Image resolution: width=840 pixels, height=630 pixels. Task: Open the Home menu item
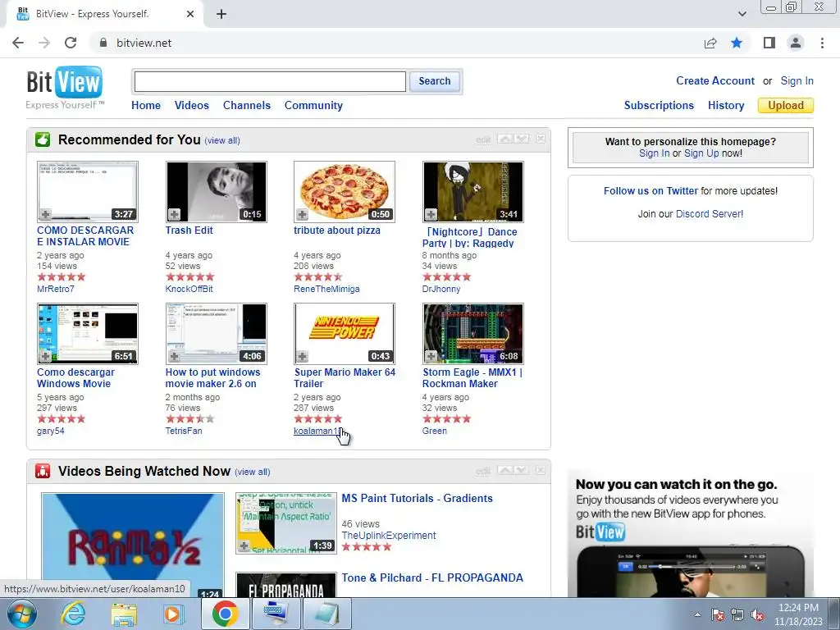(146, 106)
